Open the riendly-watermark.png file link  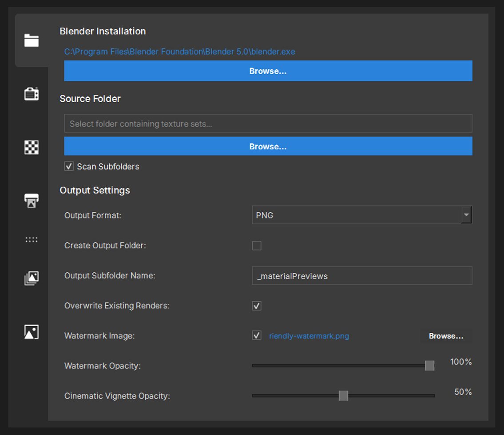pyautogui.click(x=309, y=336)
